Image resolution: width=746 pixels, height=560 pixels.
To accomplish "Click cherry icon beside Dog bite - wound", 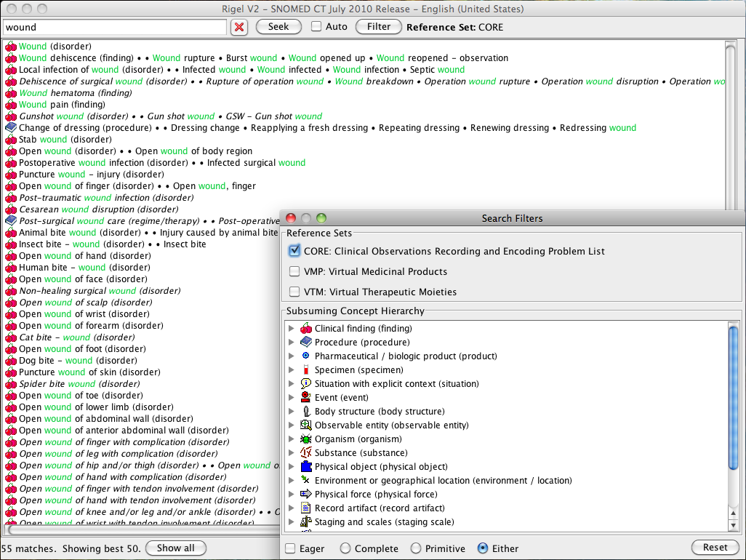I will (11, 361).
